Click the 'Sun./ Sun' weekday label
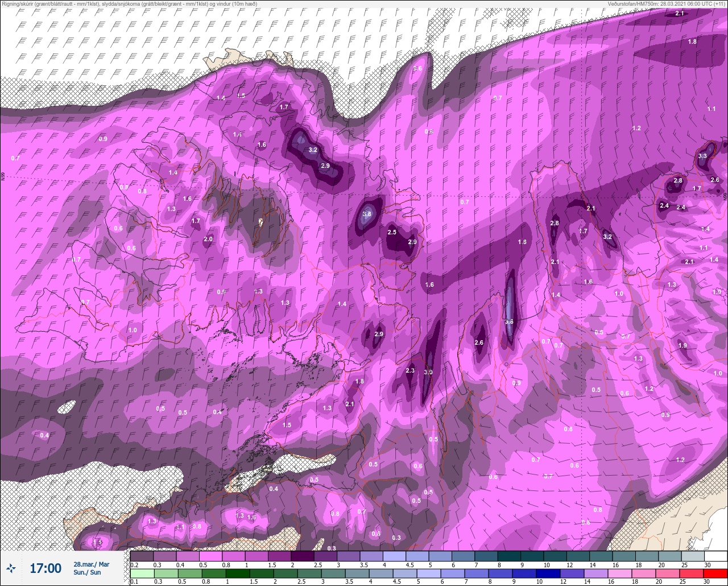The image size is (728, 586). click(87, 572)
